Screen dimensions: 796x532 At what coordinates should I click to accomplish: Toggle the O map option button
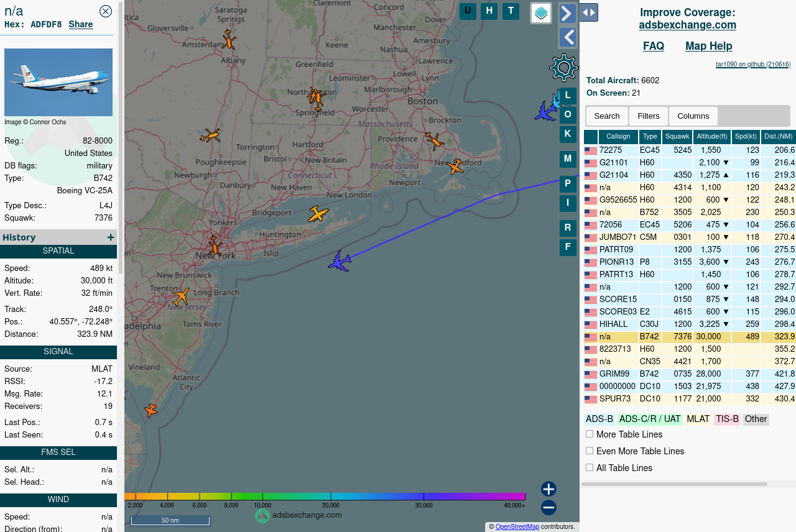(x=568, y=115)
